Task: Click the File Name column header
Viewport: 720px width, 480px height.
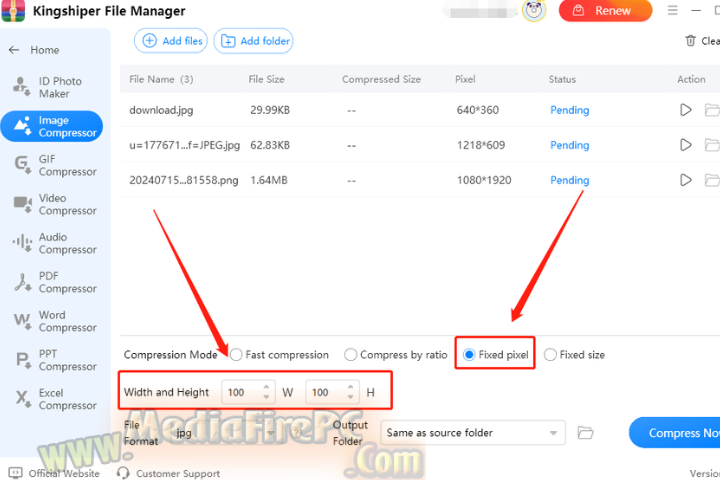Action: (161, 79)
